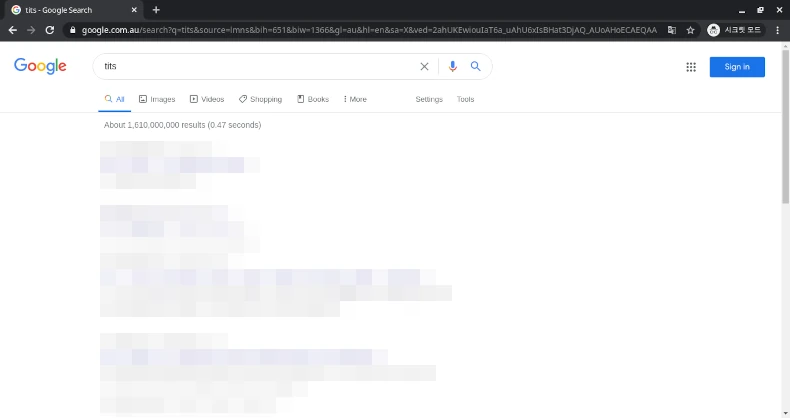Expand the More search categories menu
This screenshot has height=418, width=790.
(355, 99)
